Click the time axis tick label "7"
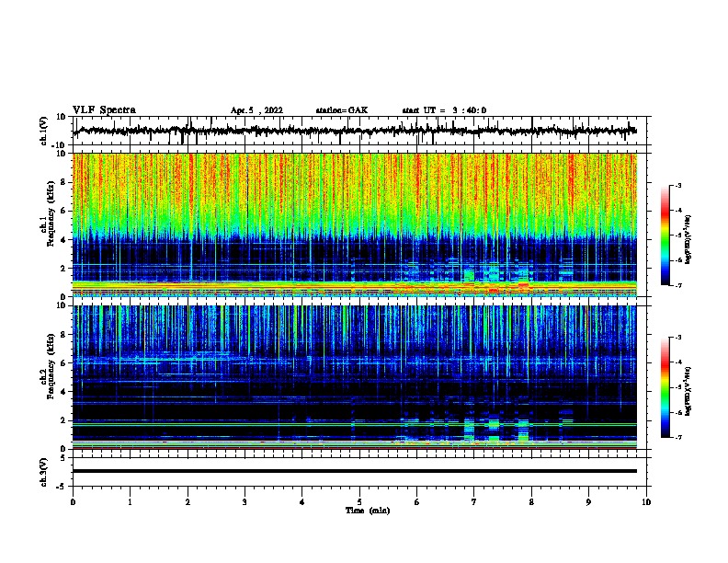This screenshot has height=563, width=728. (x=474, y=502)
